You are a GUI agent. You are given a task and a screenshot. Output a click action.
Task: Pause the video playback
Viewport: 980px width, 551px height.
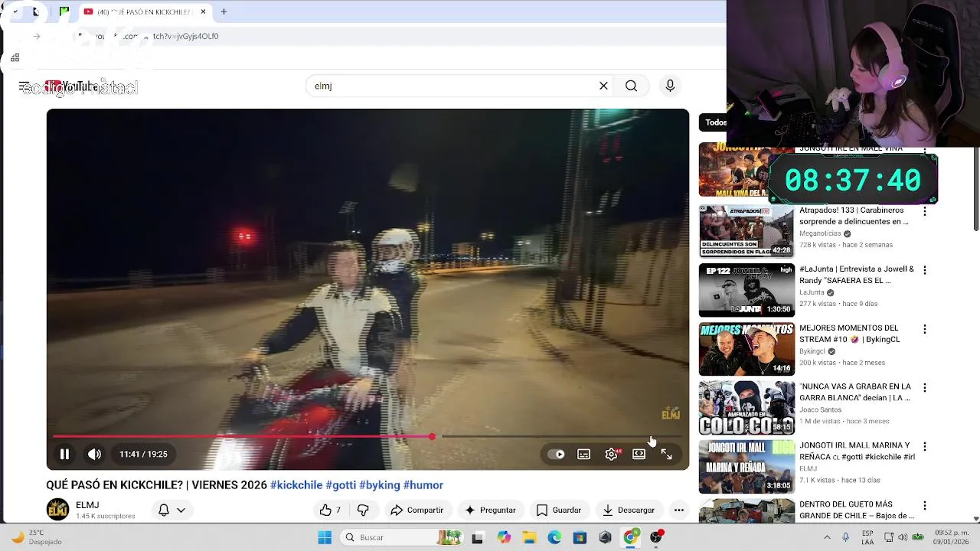64,454
